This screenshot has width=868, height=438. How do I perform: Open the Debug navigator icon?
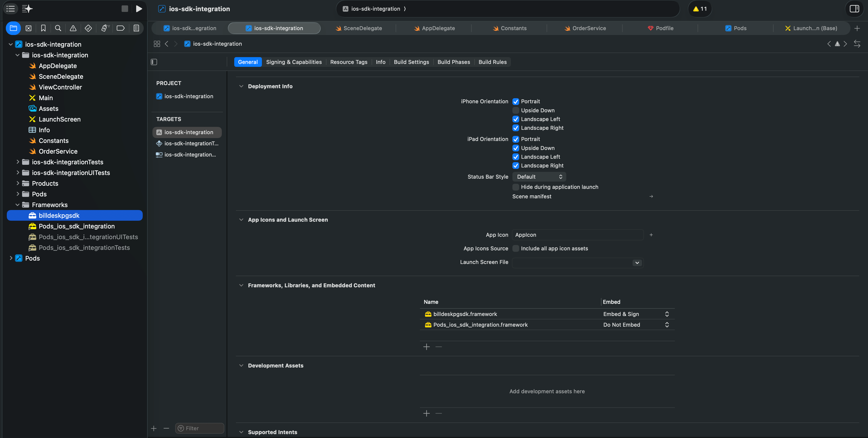point(105,28)
